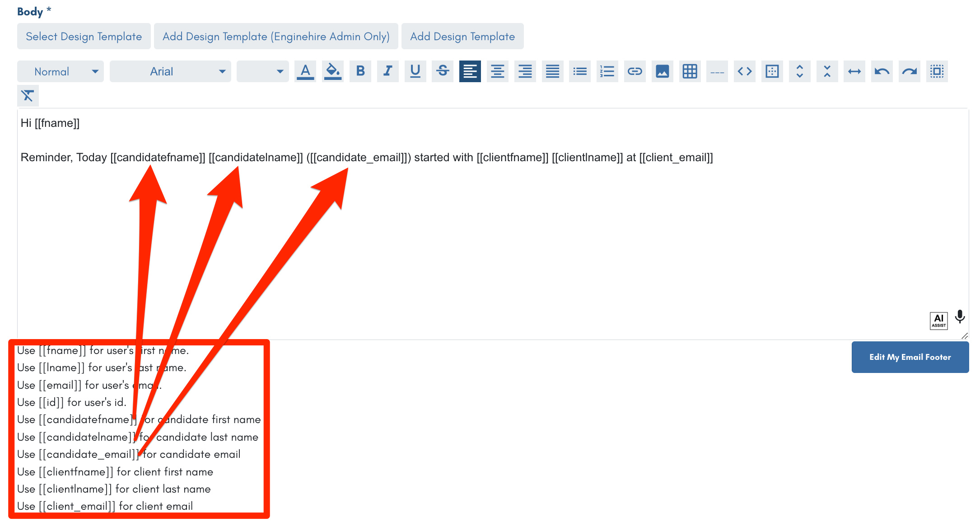Screen dimensions: 980x531
Task: Expand the font size dropdown
Action: [x=262, y=71]
